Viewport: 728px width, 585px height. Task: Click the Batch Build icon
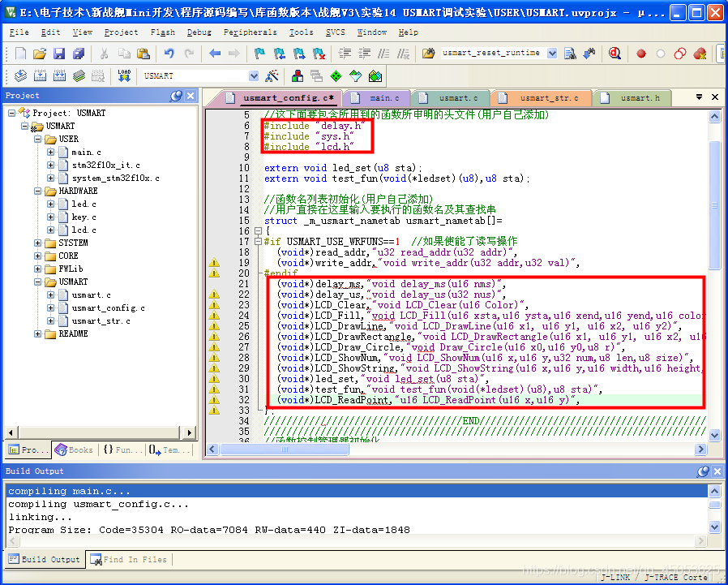coord(79,75)
